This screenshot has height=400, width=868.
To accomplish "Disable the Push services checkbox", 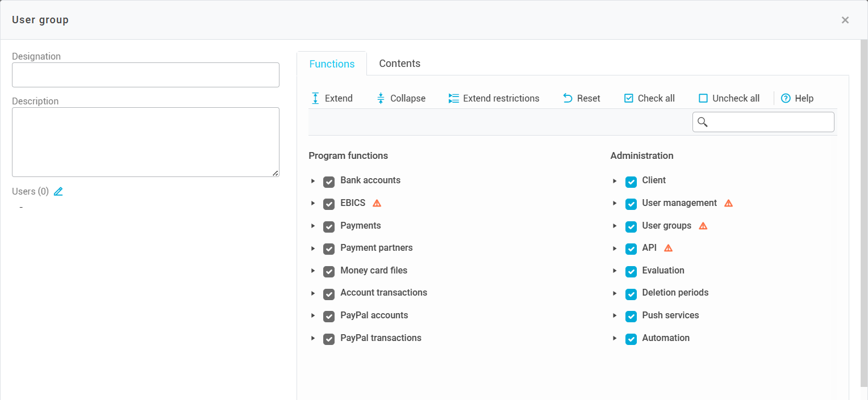I will [631, 316].
